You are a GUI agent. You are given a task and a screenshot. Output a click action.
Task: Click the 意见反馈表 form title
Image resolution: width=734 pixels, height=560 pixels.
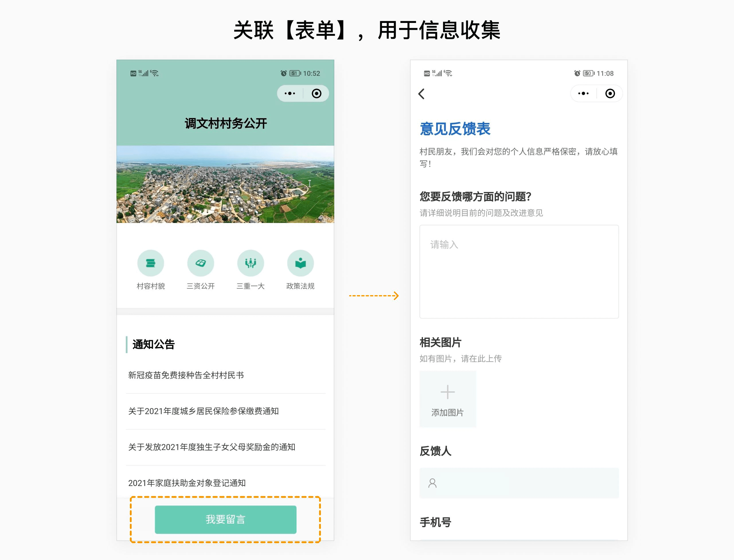455,129
